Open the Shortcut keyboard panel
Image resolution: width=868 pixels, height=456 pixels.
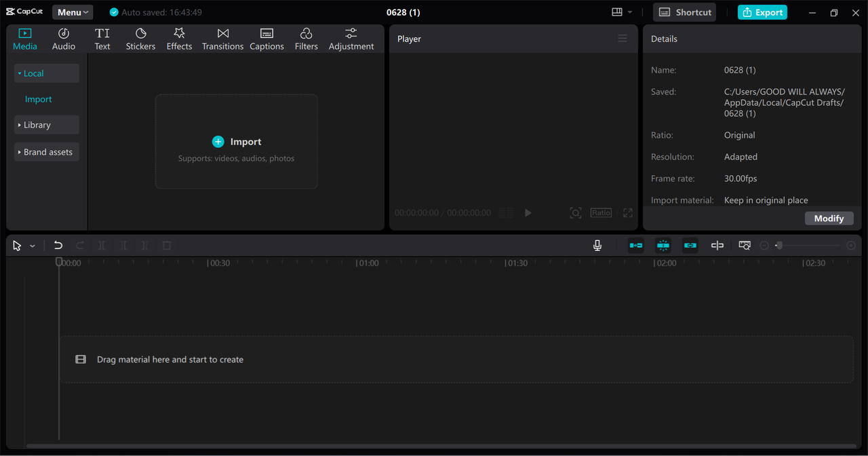685,12
